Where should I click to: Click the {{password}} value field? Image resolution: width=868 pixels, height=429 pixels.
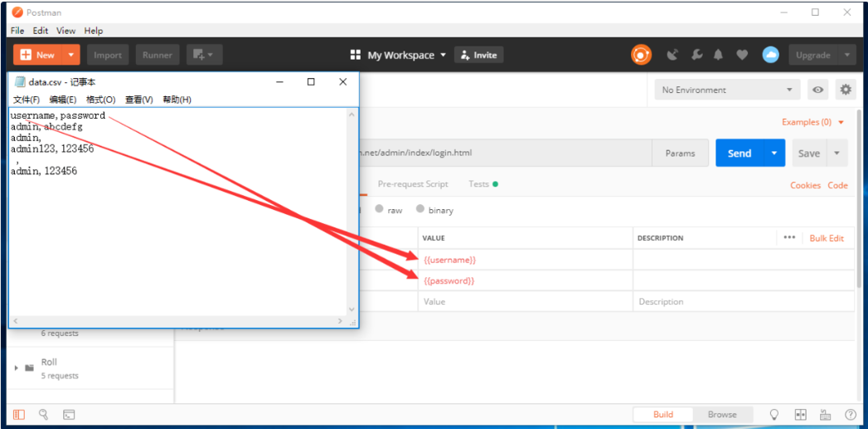point(526,280)
